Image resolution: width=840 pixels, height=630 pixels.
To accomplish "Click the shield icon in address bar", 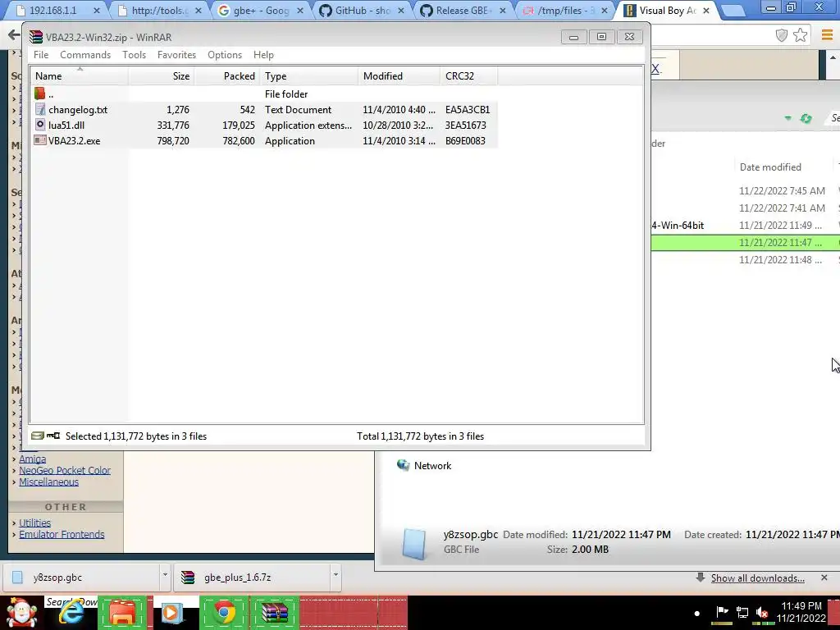I will point(782,35).
